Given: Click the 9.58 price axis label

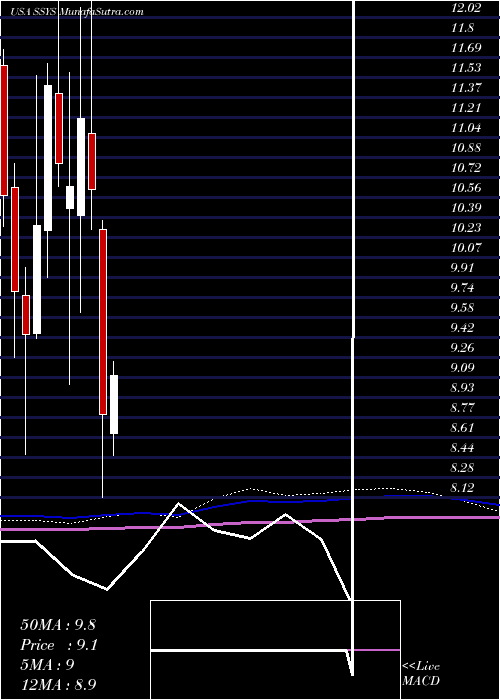Looking at the screenshot, I should 462,308.
